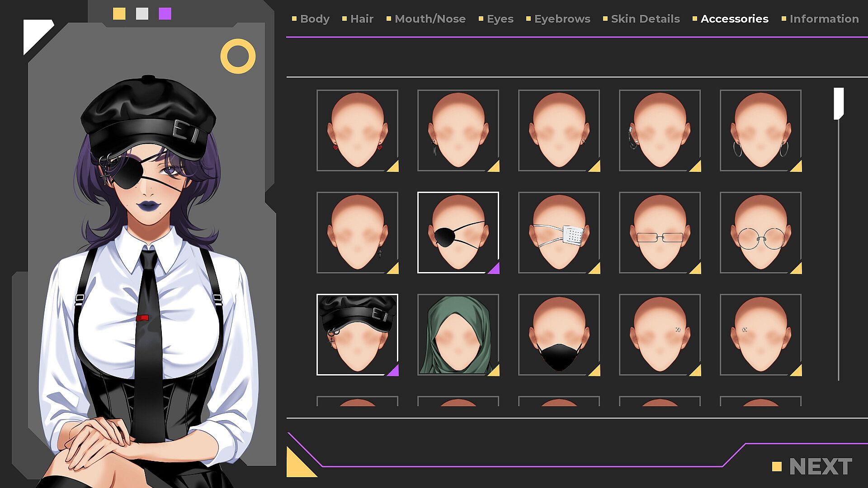Click the NEXT button
The height and width of the screenshot is (488, 868).
820,466
